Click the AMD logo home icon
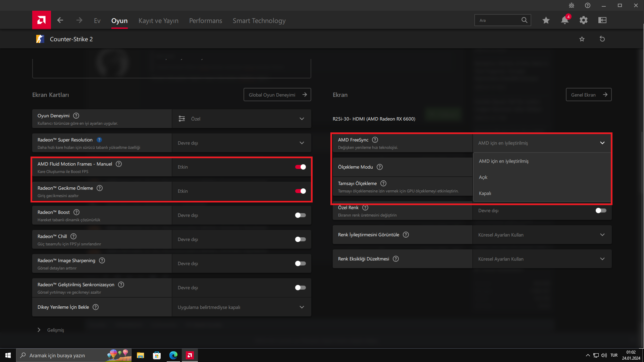The width and height of the screenshot is (644, 362). (41, 20)
